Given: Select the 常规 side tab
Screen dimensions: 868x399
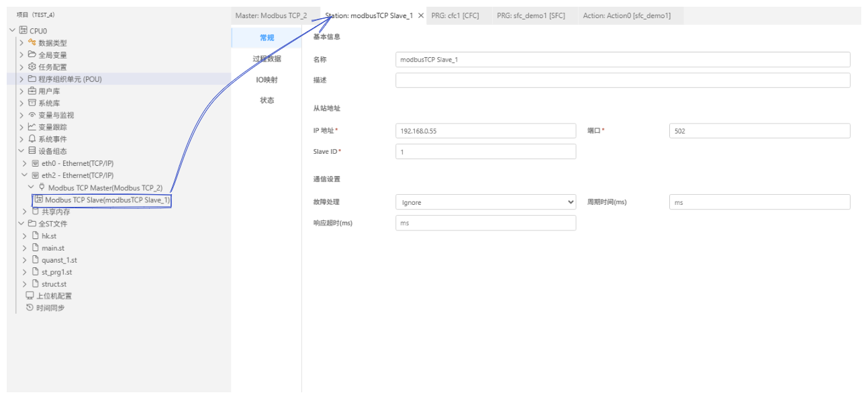Looking at the screenshot, I should [267, 38].
